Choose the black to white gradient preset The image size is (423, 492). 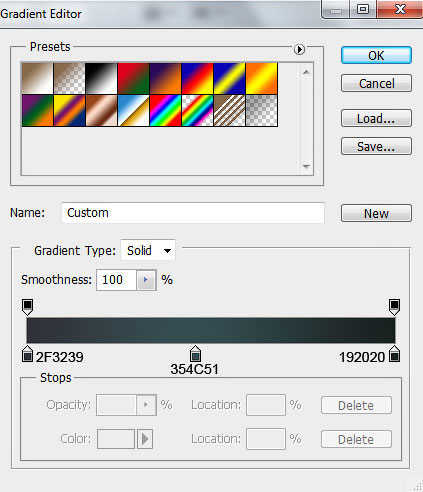click(101, 78)
